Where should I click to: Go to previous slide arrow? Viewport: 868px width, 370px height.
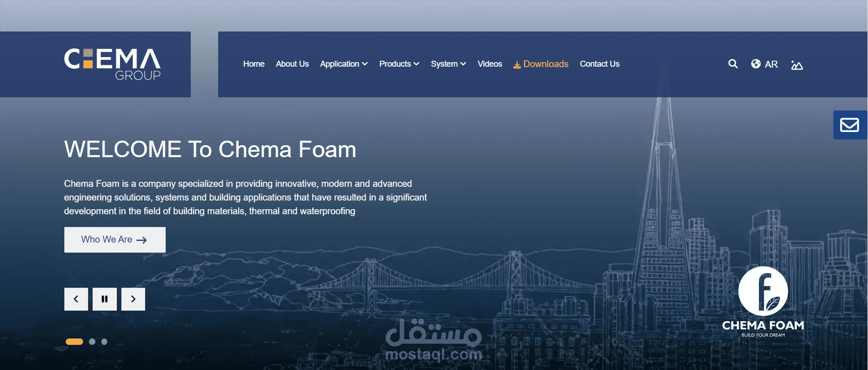(76, 299)
